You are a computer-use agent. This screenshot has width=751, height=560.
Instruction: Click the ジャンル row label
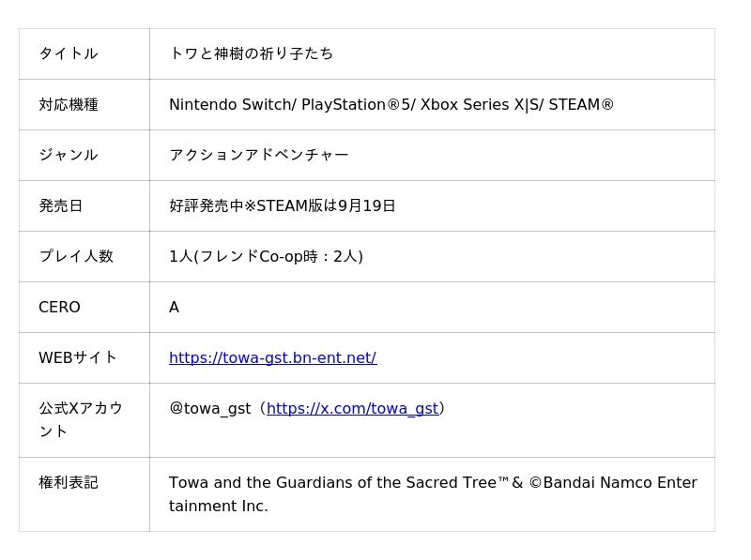[x=68, y=155]
